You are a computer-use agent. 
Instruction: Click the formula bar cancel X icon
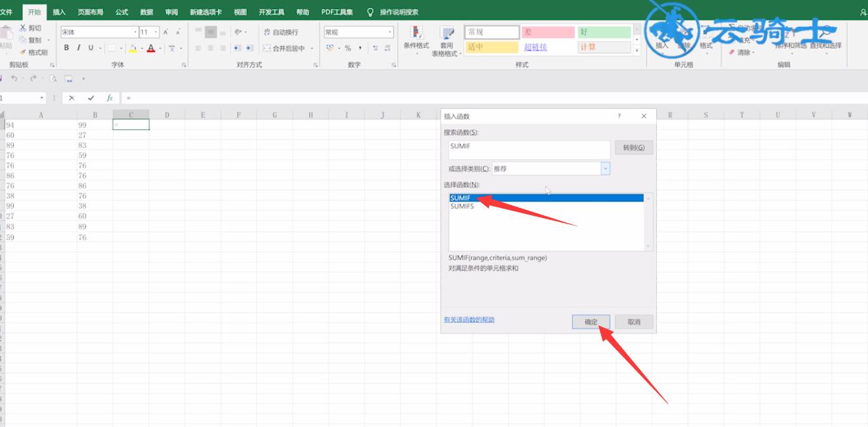[x=72, y=98]
